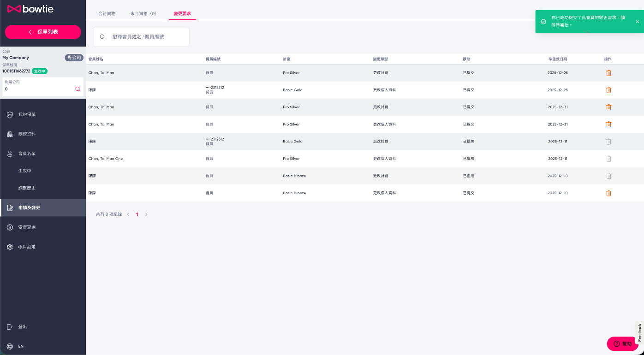Switch to the 未合資格 (0) tab

click(143, 14)
